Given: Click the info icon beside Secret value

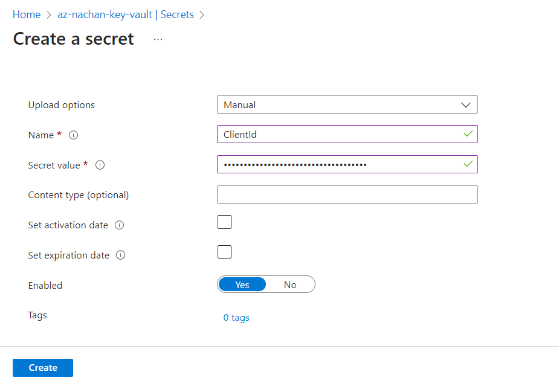Looking at the screenshot, I should coord(100,165).
